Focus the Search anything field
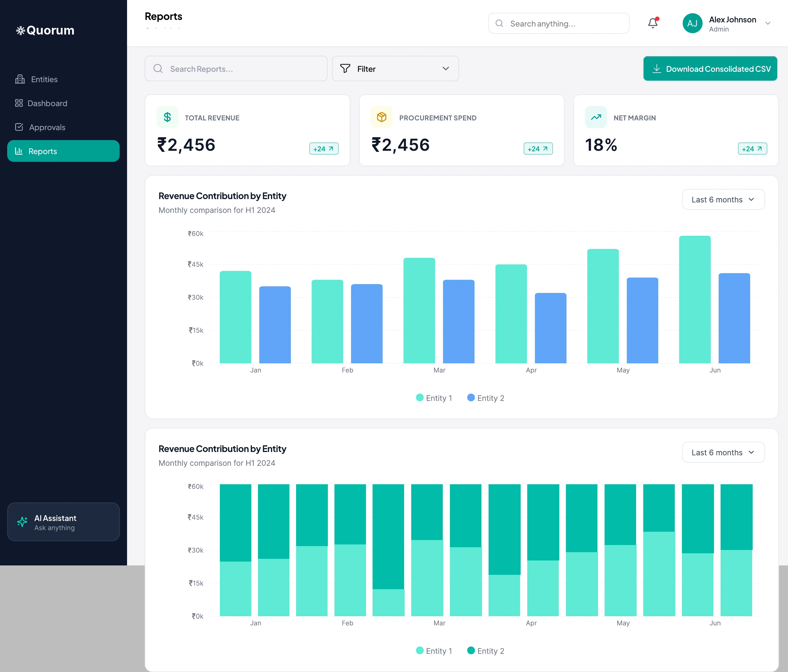Image resolution: width=788 pixels, height=672 pixels. click(x=559, y=23)
